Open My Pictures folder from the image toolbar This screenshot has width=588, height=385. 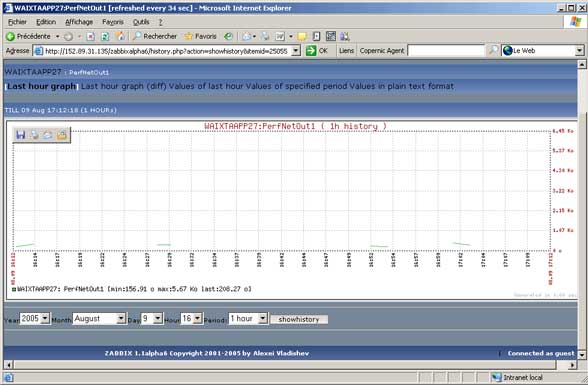coord(62,135)
